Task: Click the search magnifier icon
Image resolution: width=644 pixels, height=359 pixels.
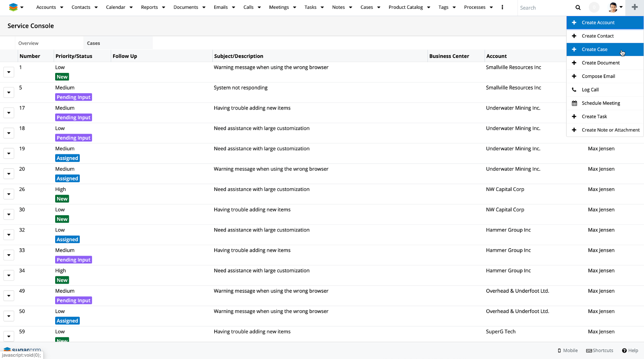Action: [x=578, y=8]
